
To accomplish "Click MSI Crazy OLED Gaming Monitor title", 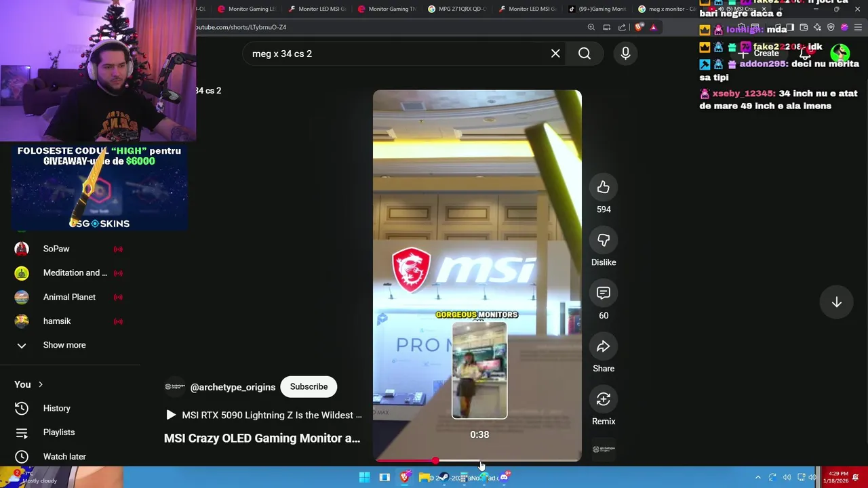I will click(x=262, y=438).
